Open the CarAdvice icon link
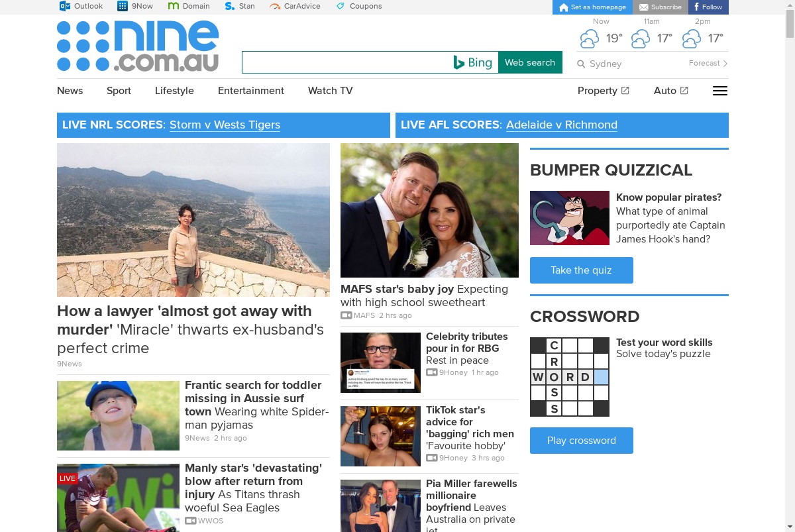795x532 pixels. [275, 6]
